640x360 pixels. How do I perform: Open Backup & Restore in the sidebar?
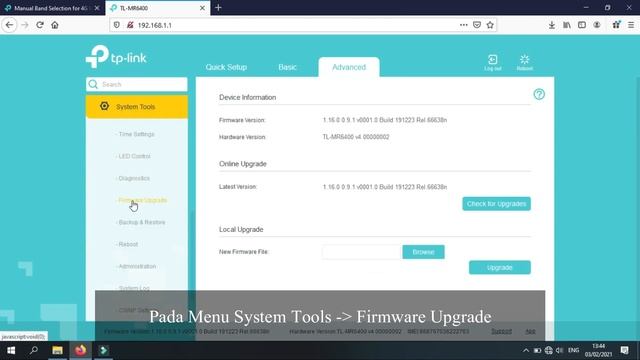[x=141, y=222]
